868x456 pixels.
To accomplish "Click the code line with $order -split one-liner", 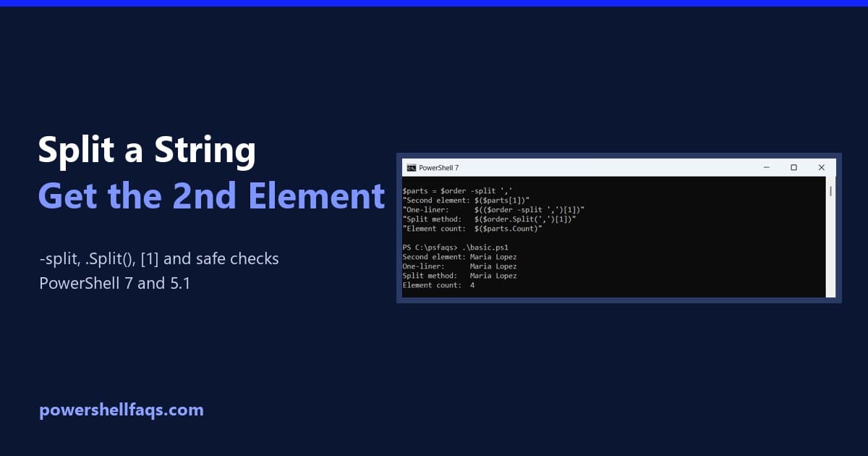I will point(493,209).
